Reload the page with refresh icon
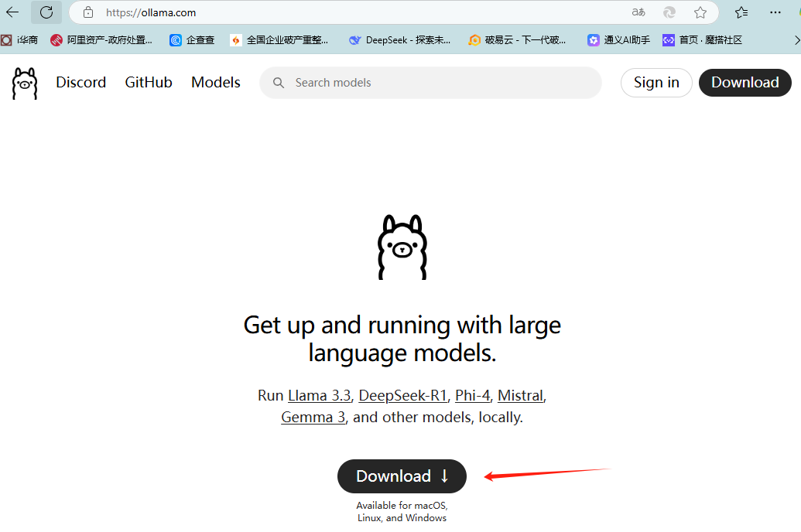Viewport: 801px width, 532px height. (x=46, y=12)
